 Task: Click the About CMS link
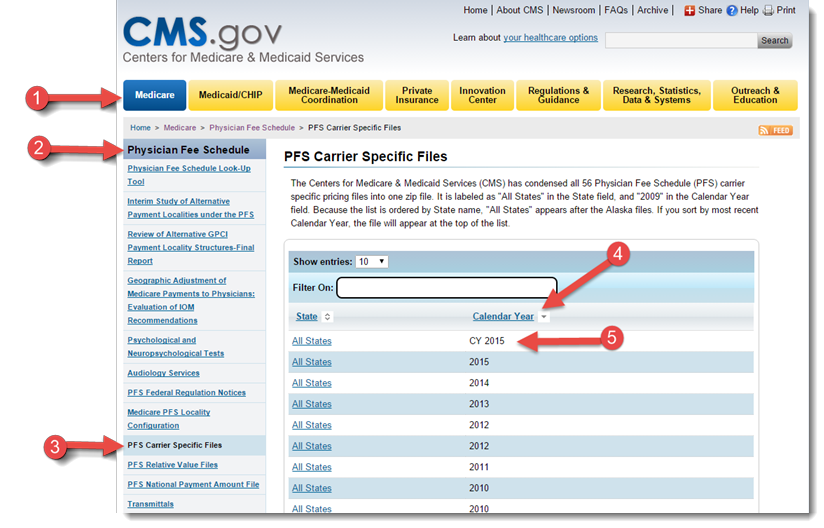click(x=520, y=10)
